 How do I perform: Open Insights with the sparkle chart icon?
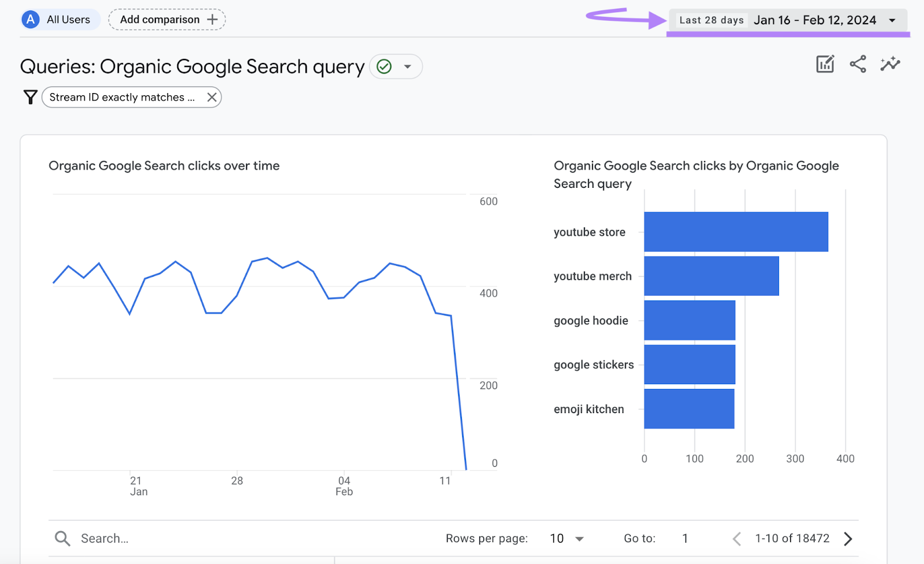[889, 64]
